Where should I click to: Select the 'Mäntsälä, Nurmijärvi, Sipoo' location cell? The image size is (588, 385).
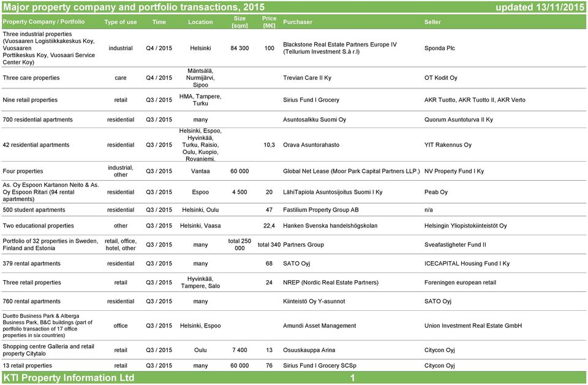point(200,78)
